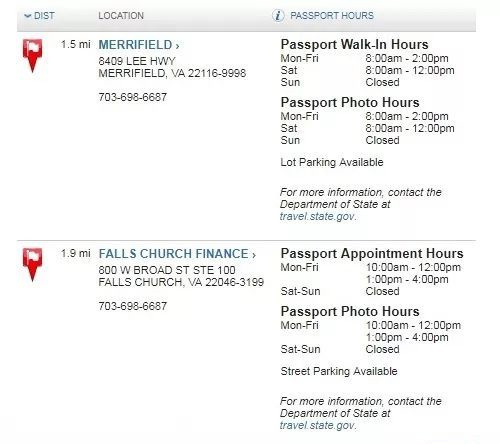
Task: Click the 1.5 mi distance value
Action: (76, 44)
